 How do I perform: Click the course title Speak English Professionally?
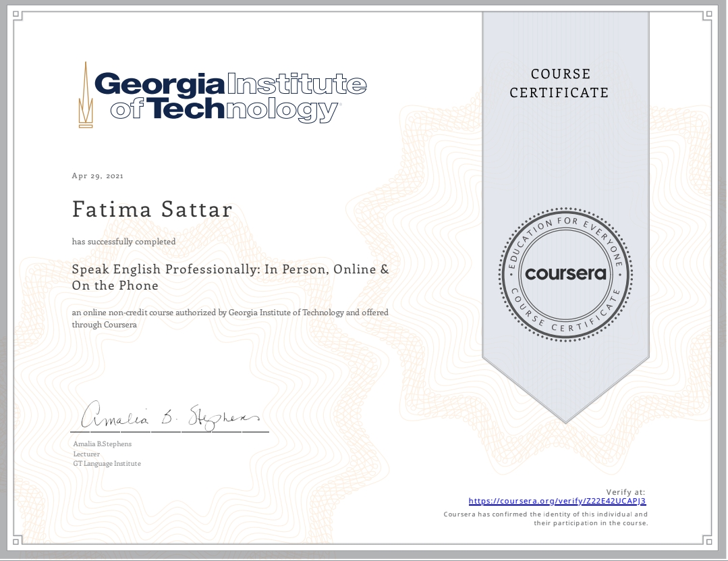pos(230,277)
